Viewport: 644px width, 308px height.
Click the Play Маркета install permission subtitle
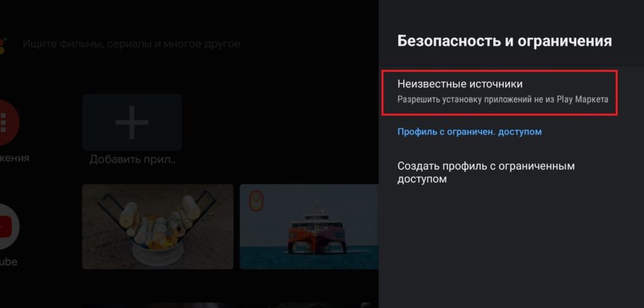click(x=502, y=100)
